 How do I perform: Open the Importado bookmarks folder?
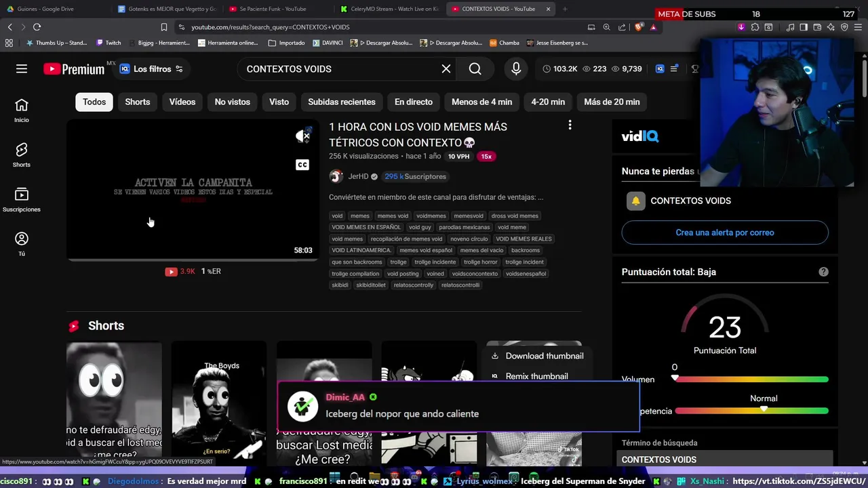pyautogui.click(x=286, y=43)
